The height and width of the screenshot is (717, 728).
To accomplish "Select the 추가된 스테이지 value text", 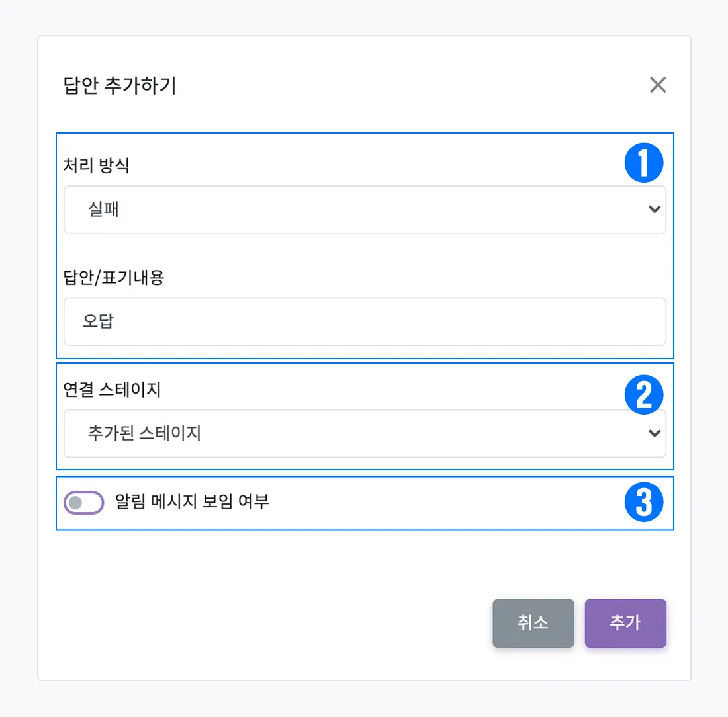I will click(144, 434).
